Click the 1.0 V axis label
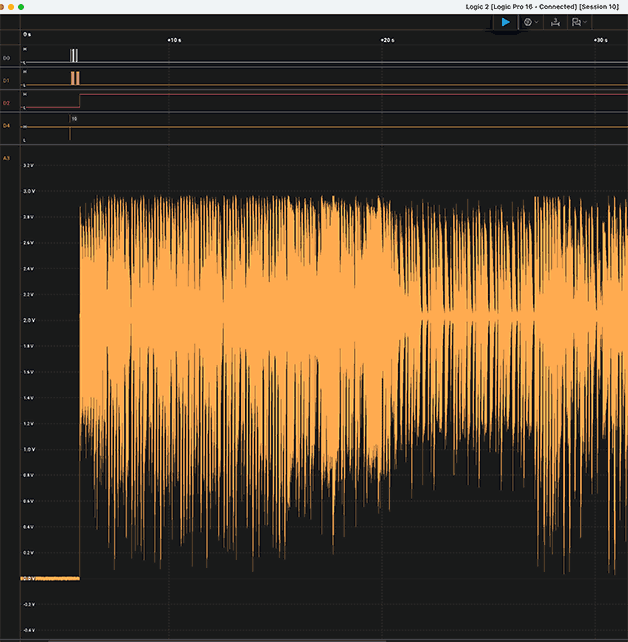Screen dimensions: 628x642 click(29, 449)
